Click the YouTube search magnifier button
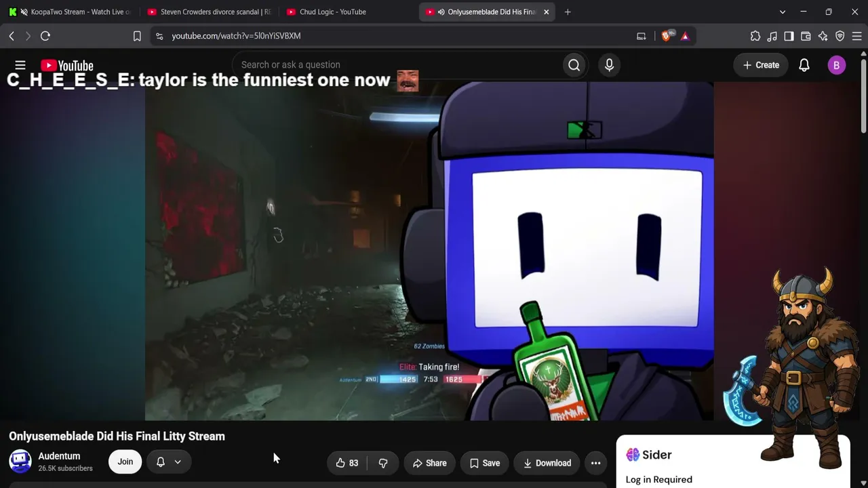 (x=574, y=65)
